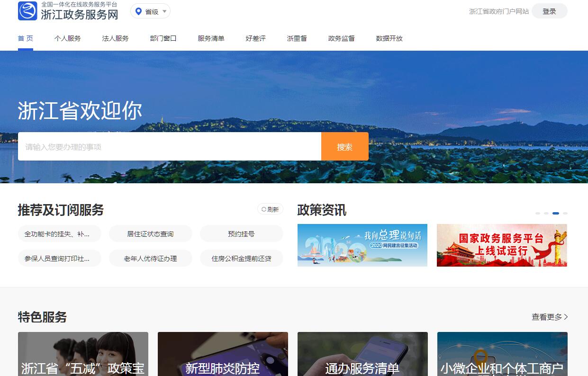
Task: Open 浙江省政府门户网站 link
Action: click(499, 11)
